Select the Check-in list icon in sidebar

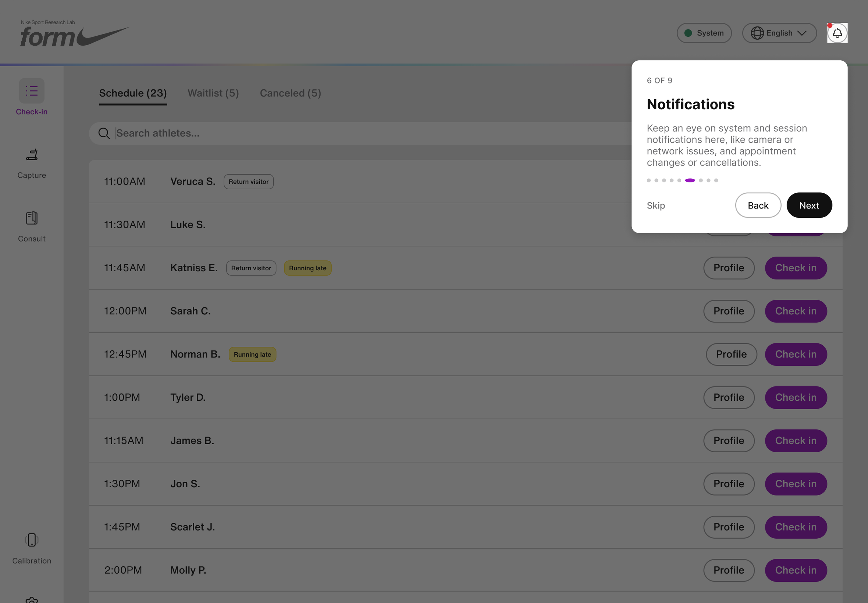point(32,91)
